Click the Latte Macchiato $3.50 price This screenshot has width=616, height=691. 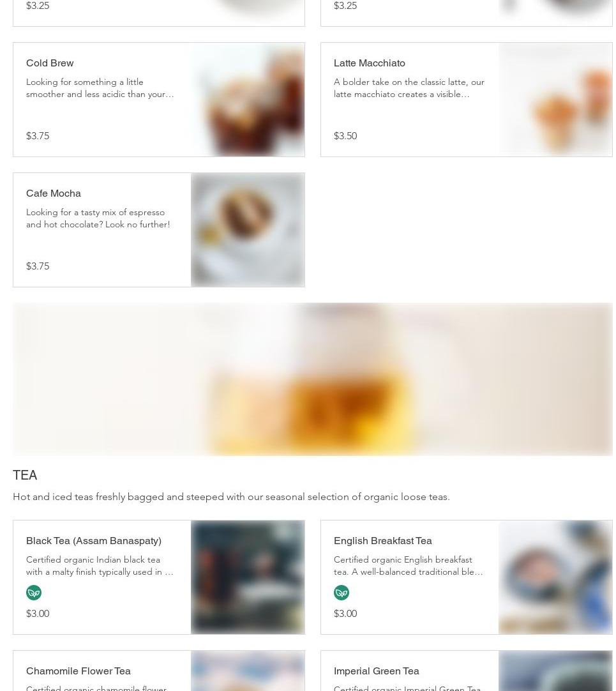[345, 136]
